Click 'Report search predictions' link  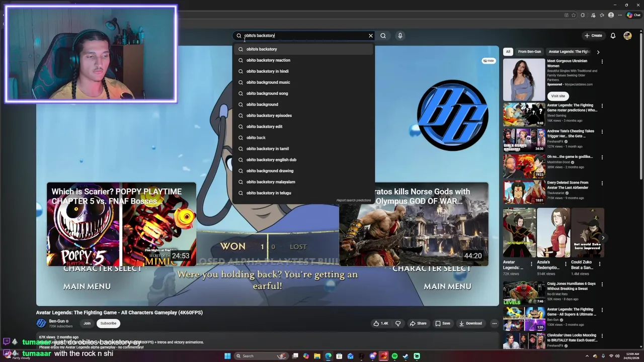pyautogui.click(x=354, y=201)
